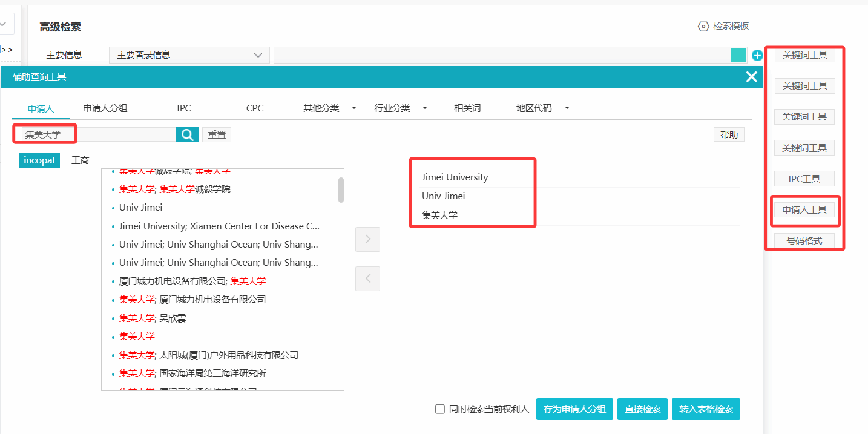Click 存为申请人分组 button
This screenshot has height=434, width=868.
pyautogui.click(x=575, y=409)
